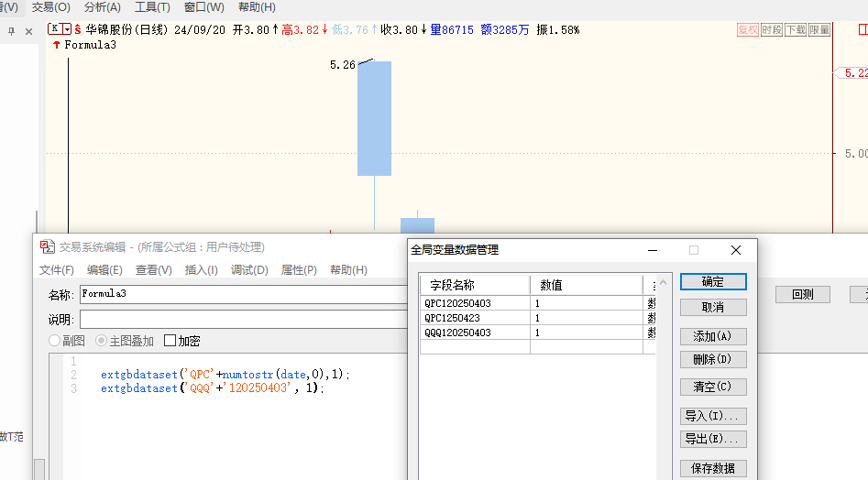Open the 文件(F) menu in the formula editor
Viewport: 868px width, 480px height.
(57, 270)
